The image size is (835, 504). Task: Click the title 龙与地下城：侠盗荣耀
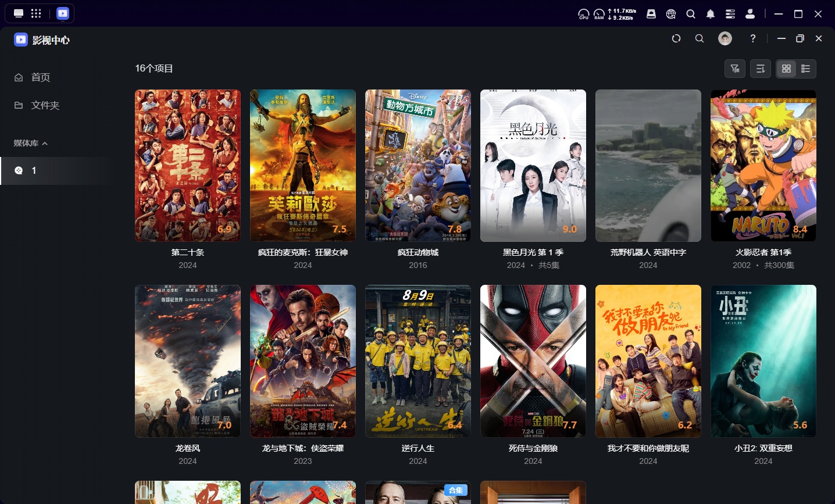point(303,448)
